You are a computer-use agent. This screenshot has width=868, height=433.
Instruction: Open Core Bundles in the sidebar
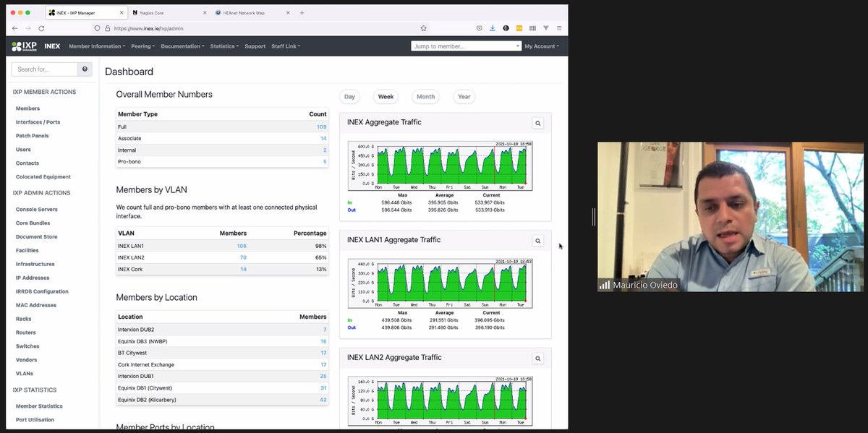click(33, 223)
